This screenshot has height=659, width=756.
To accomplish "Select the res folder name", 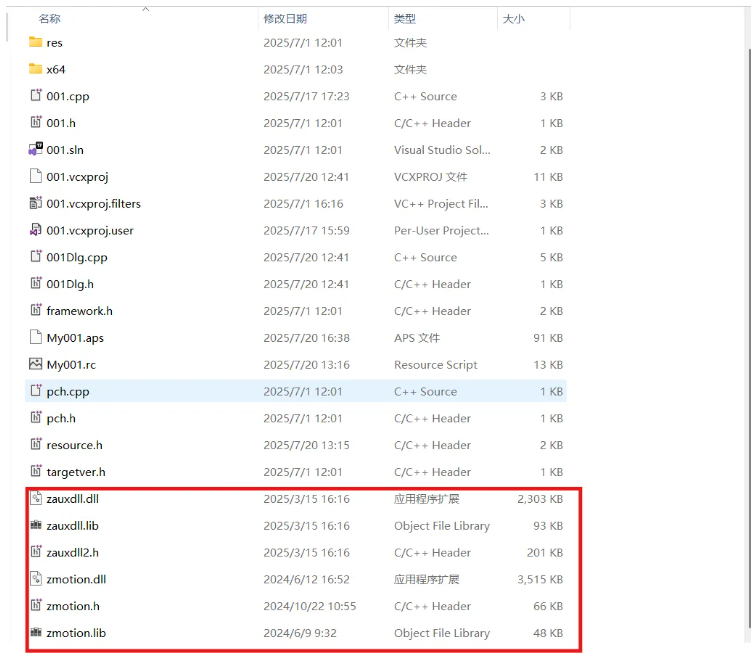I will tap(54, 43).
